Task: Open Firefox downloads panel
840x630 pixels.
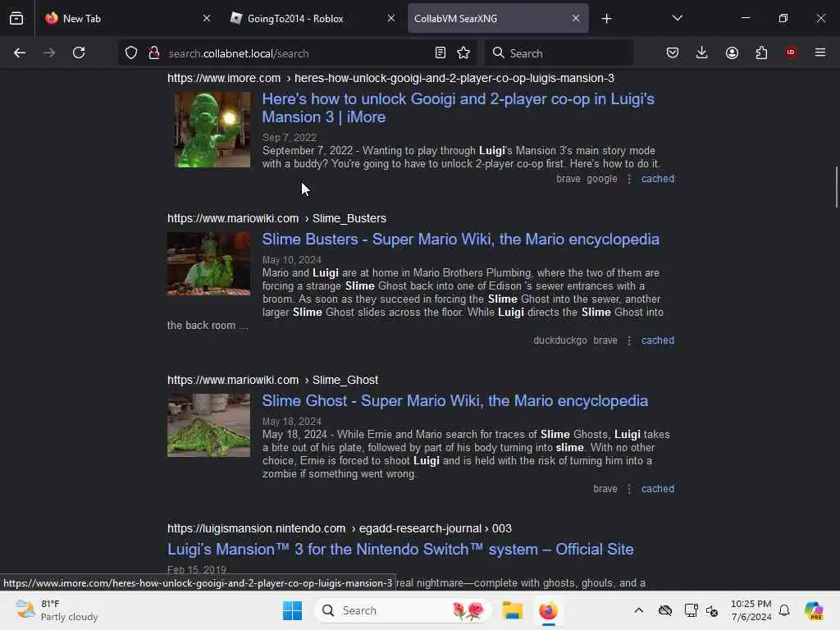Action: pyautogui.click(x=702, y=52)
